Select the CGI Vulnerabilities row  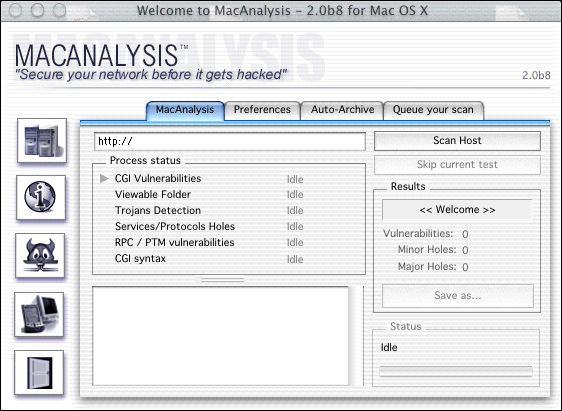(x=209, y=178)
